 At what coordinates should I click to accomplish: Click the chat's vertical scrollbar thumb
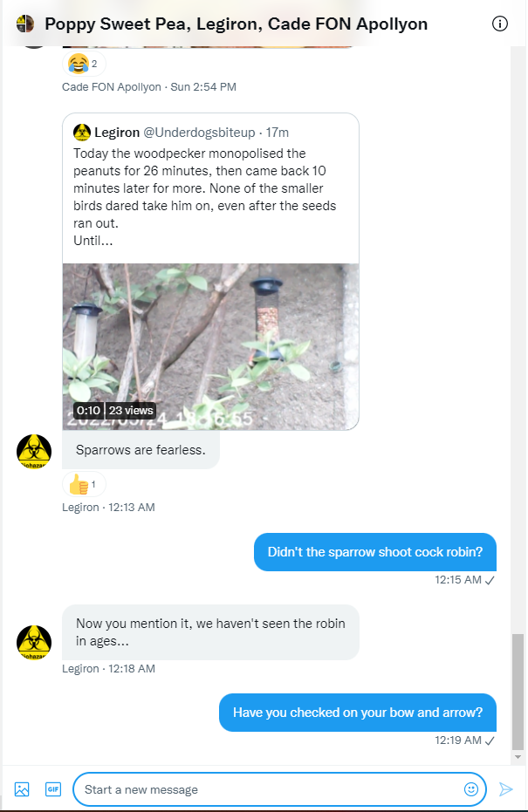(518, 691)
